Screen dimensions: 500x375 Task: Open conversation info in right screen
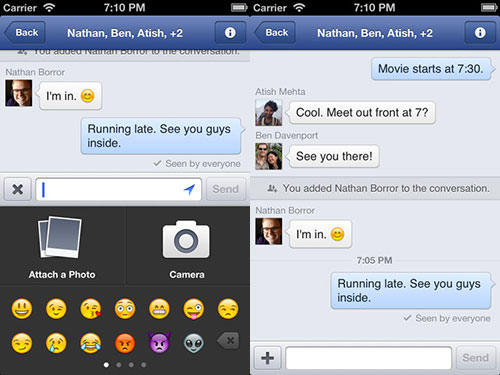480,33
